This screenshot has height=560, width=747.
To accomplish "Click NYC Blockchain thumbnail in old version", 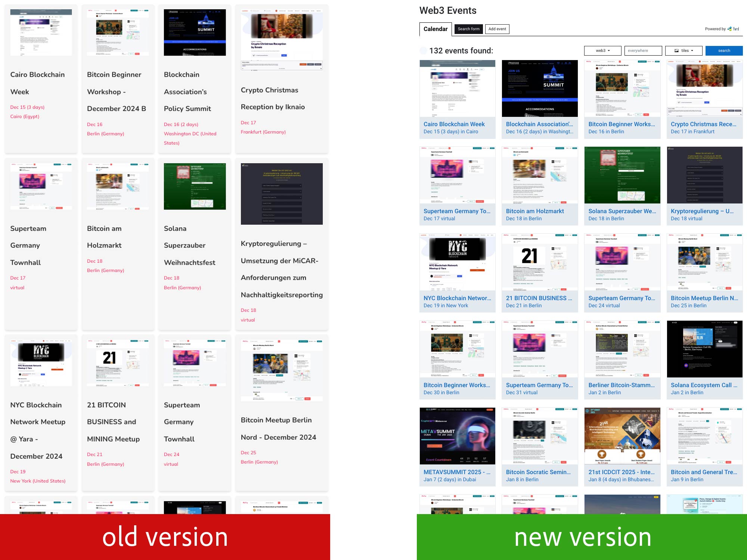I will point(41,363).
